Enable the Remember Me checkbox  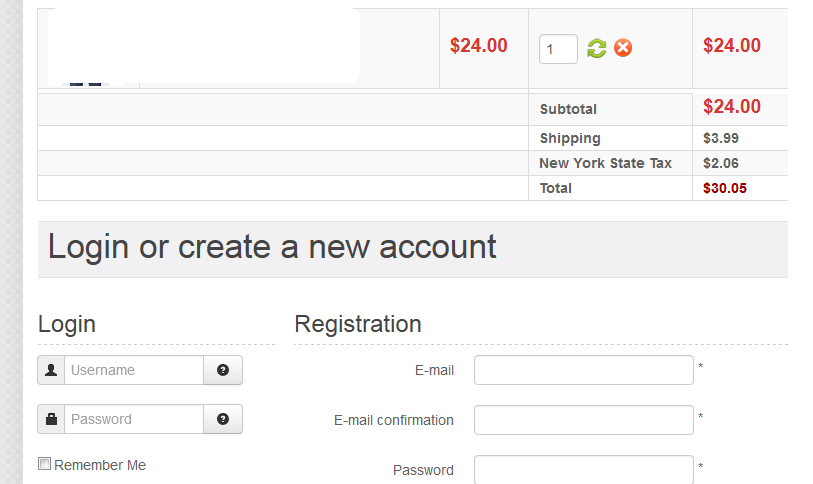(44, 464)
